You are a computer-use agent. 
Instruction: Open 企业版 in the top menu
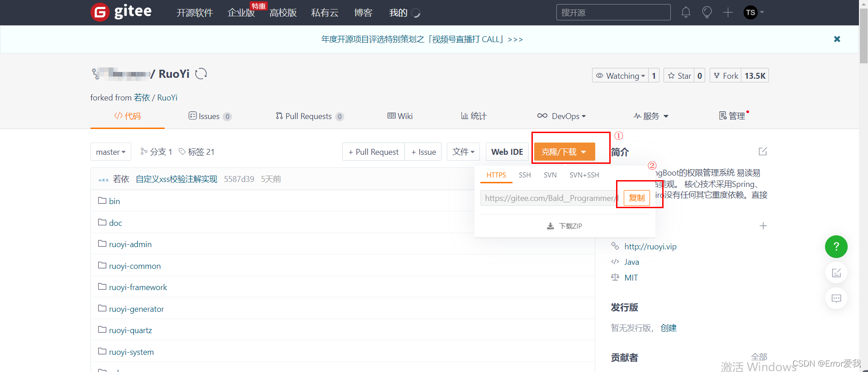(x=241, y=13)
